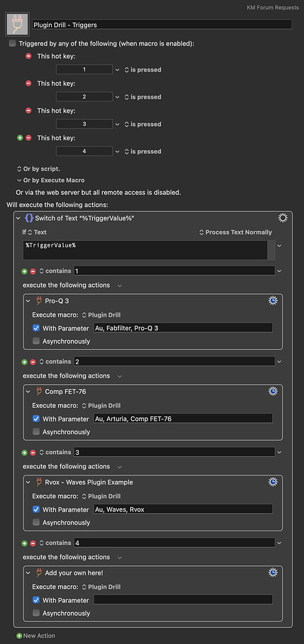Image resolution: width=304 pixels, height=644 pixels.
Task: Delete the 'contains 3' case
Action: click(33, 453)
